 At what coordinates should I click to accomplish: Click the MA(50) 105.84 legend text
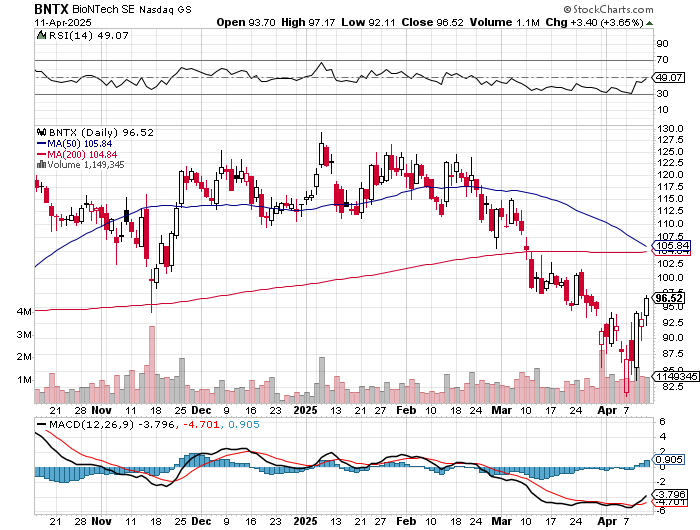click(80, 144)
